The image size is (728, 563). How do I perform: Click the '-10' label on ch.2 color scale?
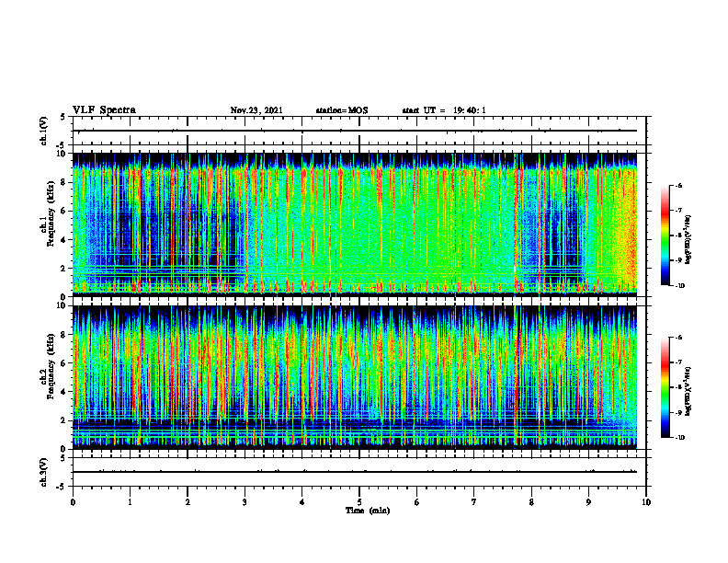coord(679,438)
